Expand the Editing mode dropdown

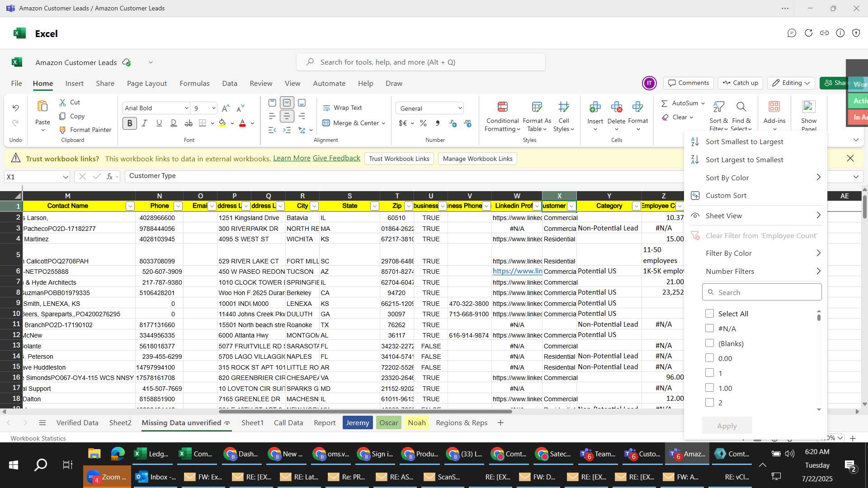click(x=807, y=83)
